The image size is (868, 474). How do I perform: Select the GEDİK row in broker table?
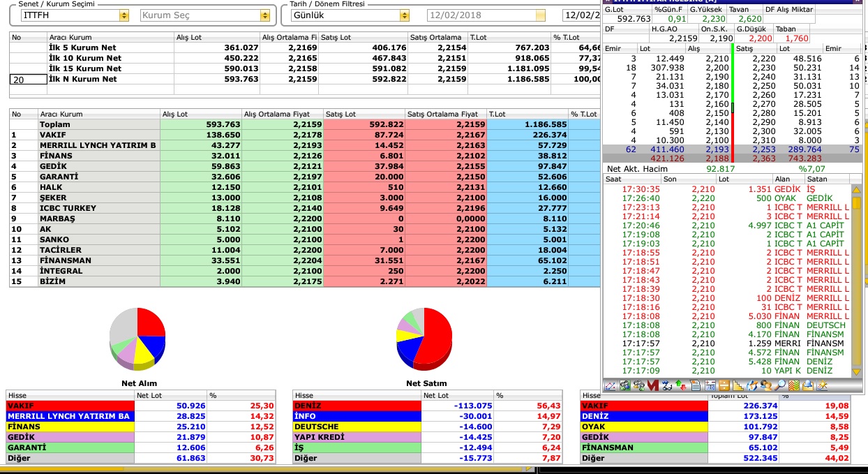click(x=305, y=166)
